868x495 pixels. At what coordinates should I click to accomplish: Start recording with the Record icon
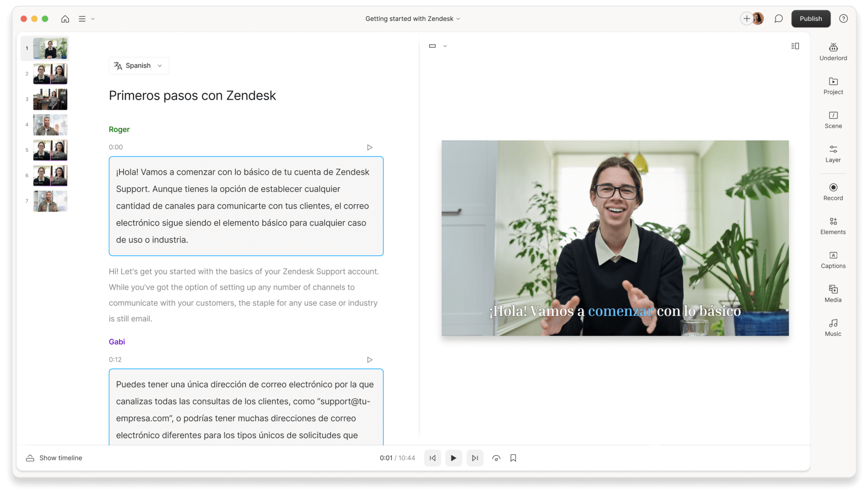(x=833, y=192)
